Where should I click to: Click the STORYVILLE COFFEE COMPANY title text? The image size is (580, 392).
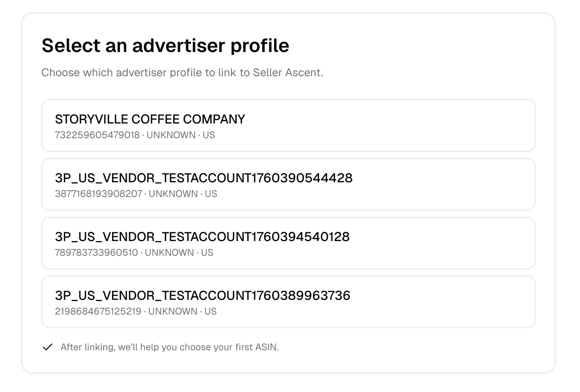[x=150, y=119]
